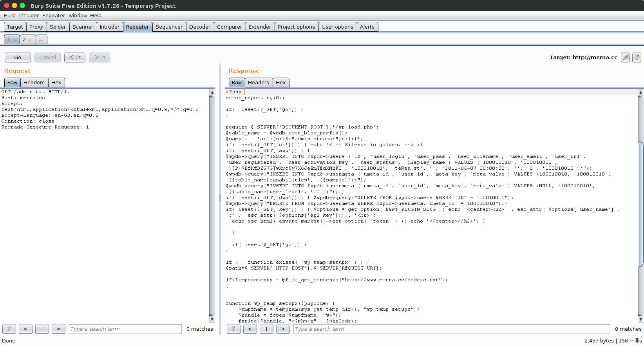Go back to the previous request in history
Image resolution: width=644 pixels, height=346 pixels.
click(71, 57)
